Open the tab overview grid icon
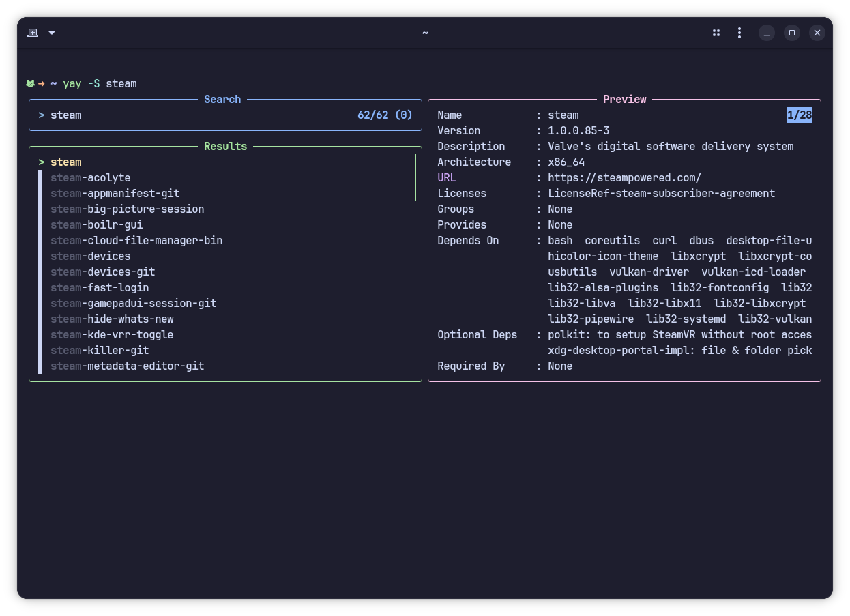Image resolution: width=850 pixels, height=616 pixels. [x=716, y=33]
